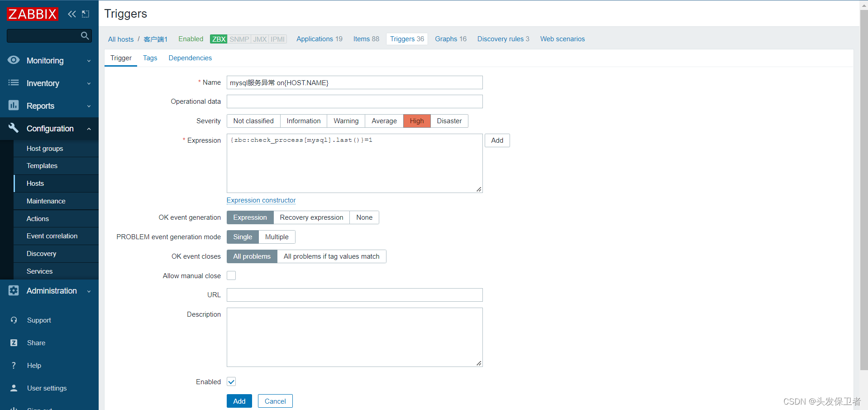Open the Reports icon in sidebar
Image resolution: width=868 pixels, height=410 pixels.
(14, 106)
